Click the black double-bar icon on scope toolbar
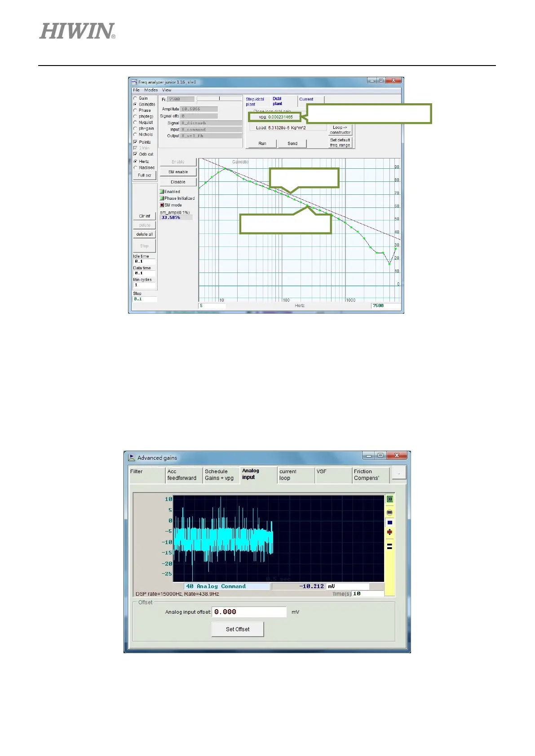This screenshot has width=535, height=756. click(x=389, y=546)
